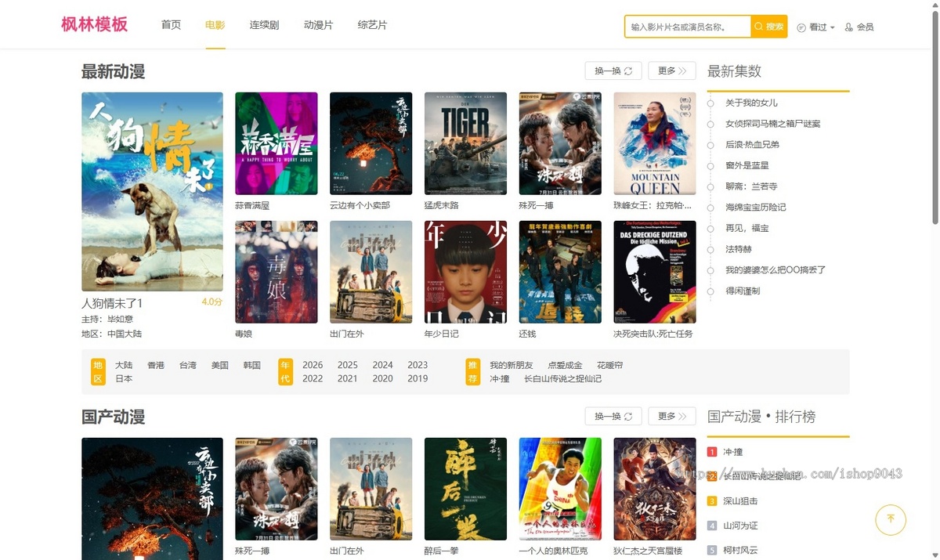Open recommended 长白山传说之捉仙记

coord(563,378)
